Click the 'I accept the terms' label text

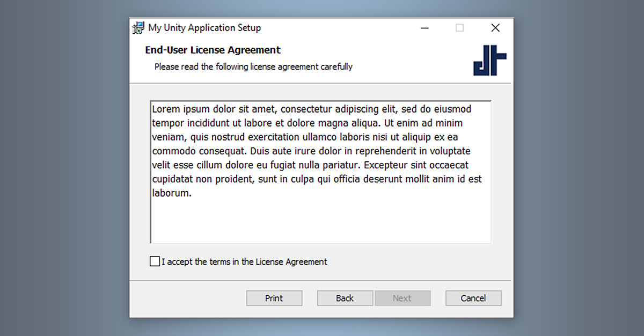click(x=244, y=262)
